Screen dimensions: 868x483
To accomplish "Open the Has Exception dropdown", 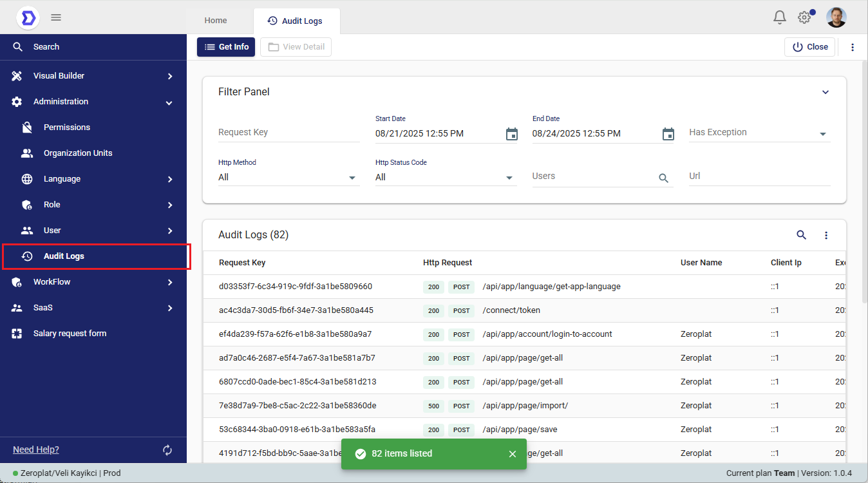I will (759, 133).
